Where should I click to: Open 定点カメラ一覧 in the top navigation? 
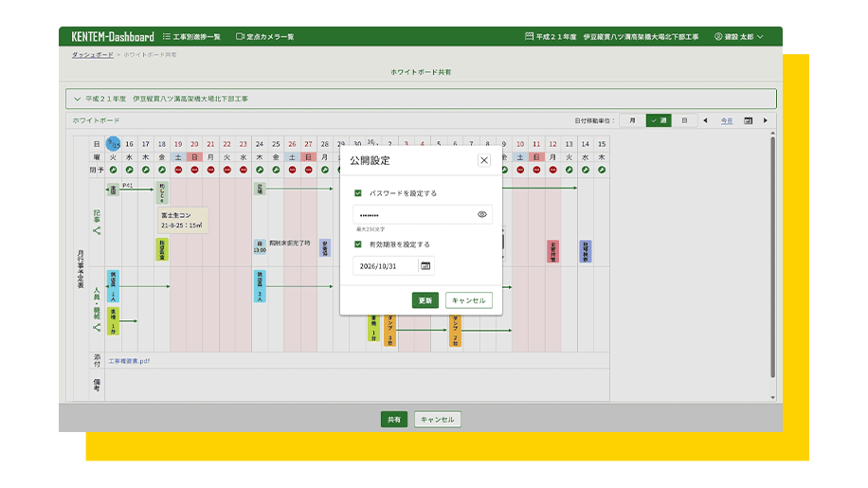pos(265,37)
